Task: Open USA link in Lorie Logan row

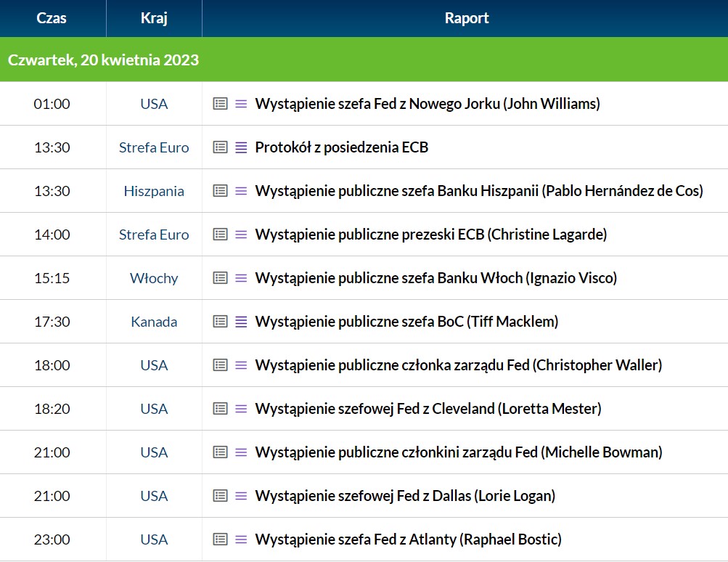Action: point(154,496)
